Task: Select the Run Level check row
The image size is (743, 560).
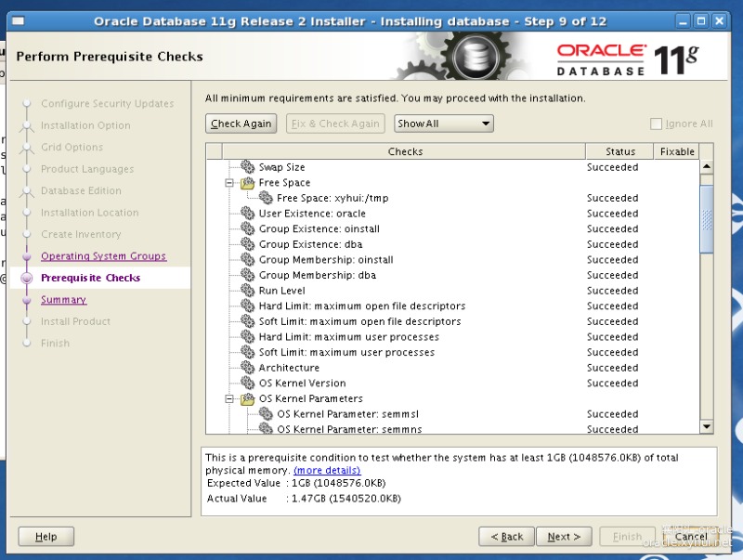Action: 452,291
